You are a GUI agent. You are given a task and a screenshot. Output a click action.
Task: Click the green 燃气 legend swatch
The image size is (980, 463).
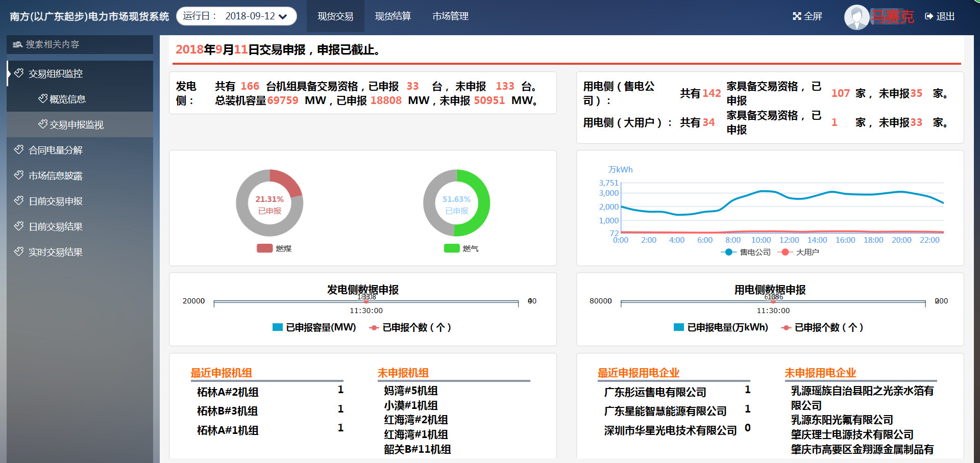(452, 248)
